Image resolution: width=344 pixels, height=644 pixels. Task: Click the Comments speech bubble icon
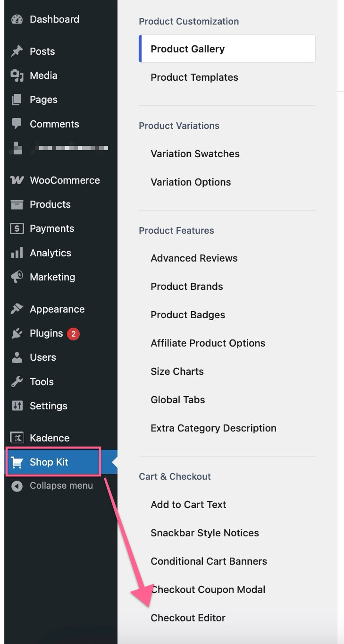(x=17, y=124)
